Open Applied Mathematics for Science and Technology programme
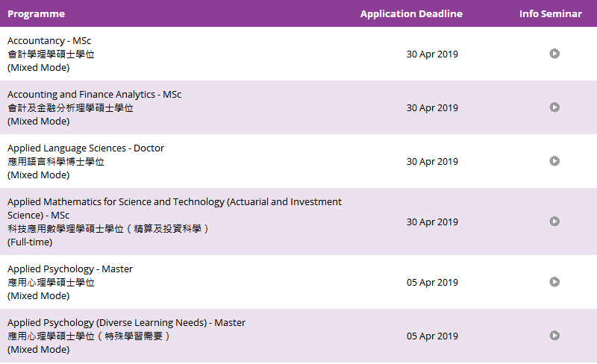597x364 pixels. [x=175, y=208]
